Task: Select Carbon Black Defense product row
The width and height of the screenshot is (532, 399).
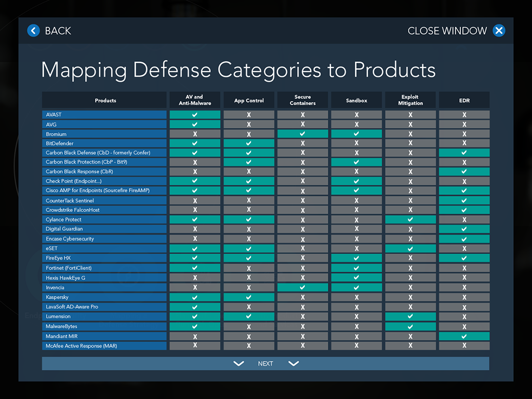Action: pos(104,153)
